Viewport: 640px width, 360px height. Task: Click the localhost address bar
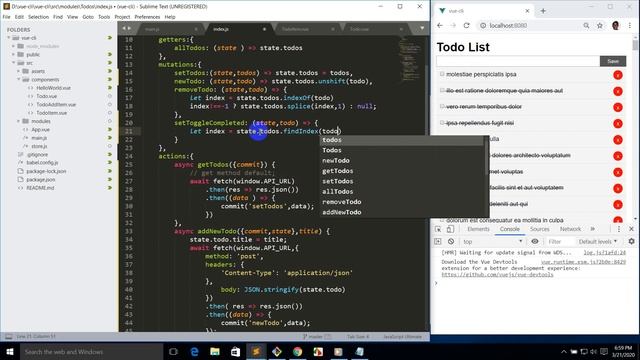pyautogui.click(x=531, y=25)
